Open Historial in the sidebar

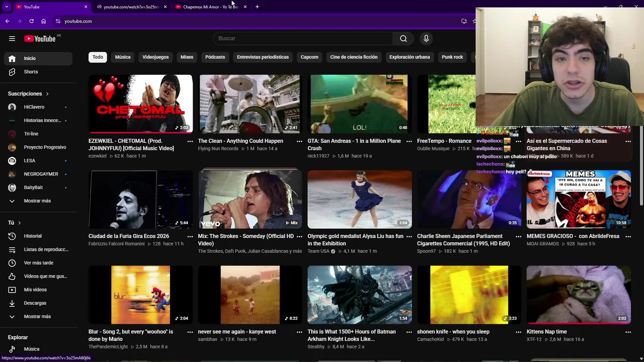pyautogui.click(x=38, y=236)
